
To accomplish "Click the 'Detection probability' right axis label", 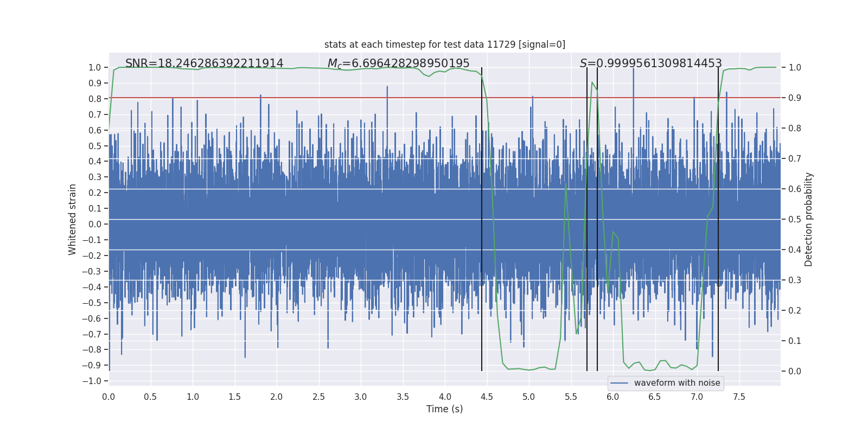I will pos(809,220).
